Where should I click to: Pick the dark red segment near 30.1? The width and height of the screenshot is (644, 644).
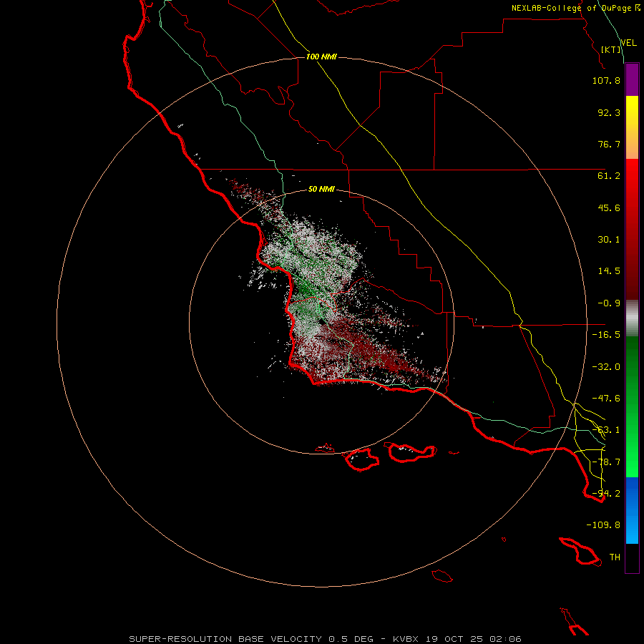pyautogui.click(x=632, y=240)
